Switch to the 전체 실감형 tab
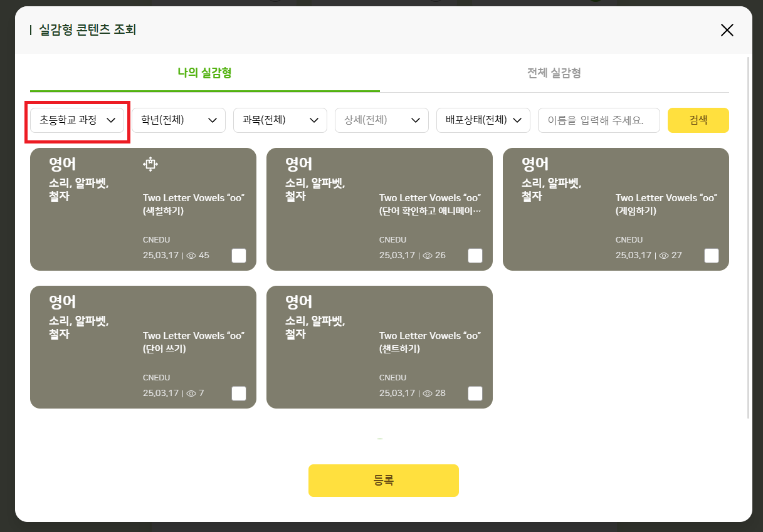 pyautogui.click(x=554, y=73)
